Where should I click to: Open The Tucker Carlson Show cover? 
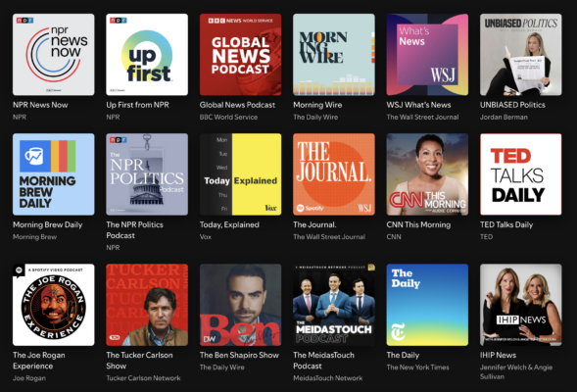coord(147,305)
